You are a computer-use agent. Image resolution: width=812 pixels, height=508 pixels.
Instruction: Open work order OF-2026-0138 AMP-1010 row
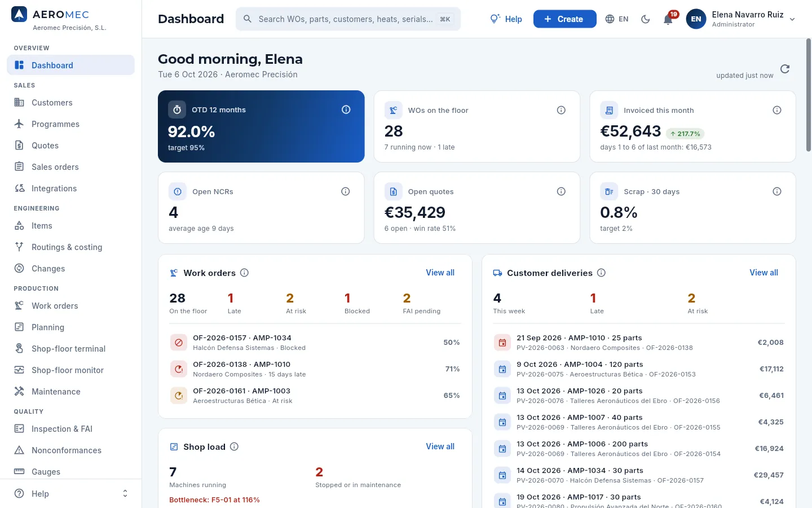point(315,369)
